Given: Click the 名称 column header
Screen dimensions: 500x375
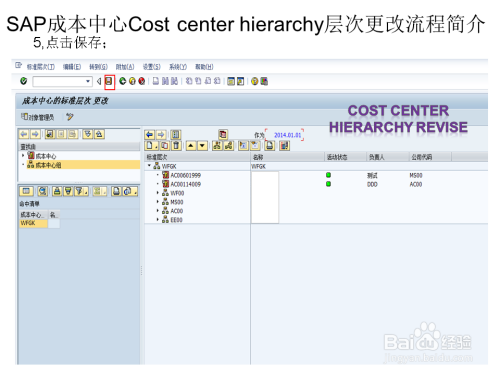Looking at the screenshot, I should pos(288,157).
